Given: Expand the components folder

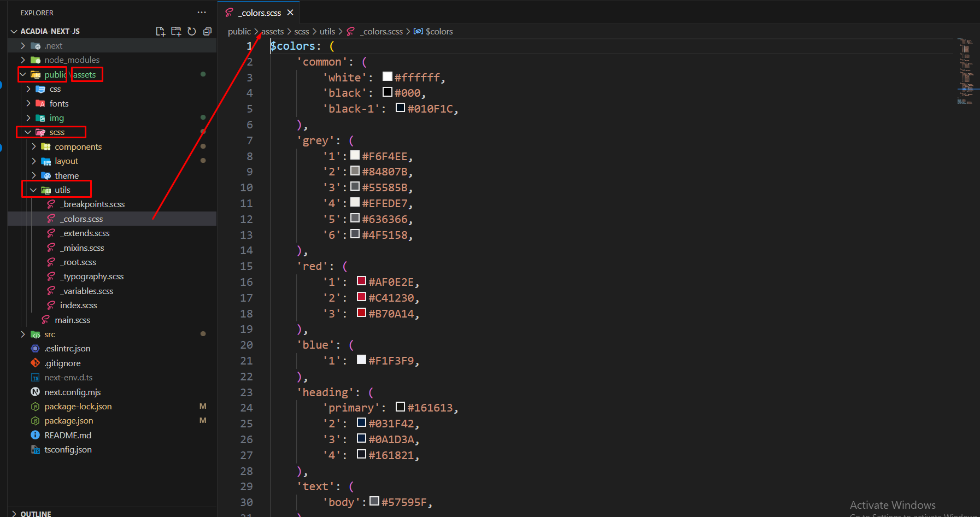Looking at the screenshot, I should point(33,146).
